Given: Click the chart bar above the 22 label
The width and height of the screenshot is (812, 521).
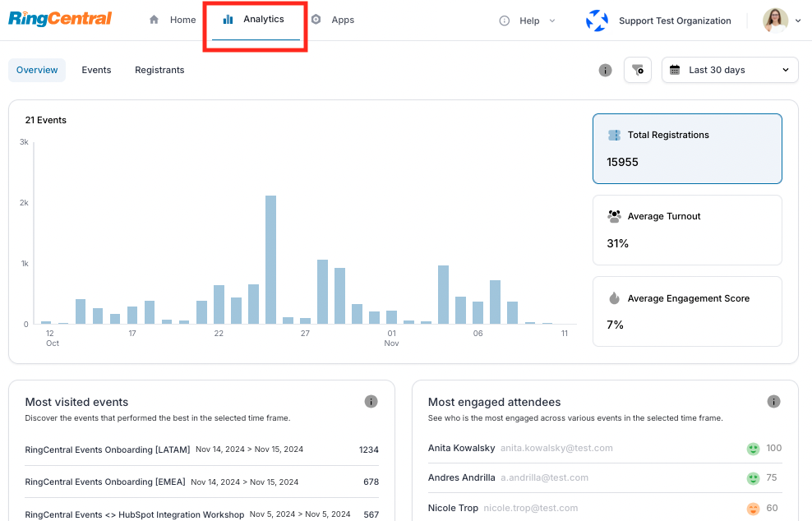Looking at the screenshot, I should point(219,305).
